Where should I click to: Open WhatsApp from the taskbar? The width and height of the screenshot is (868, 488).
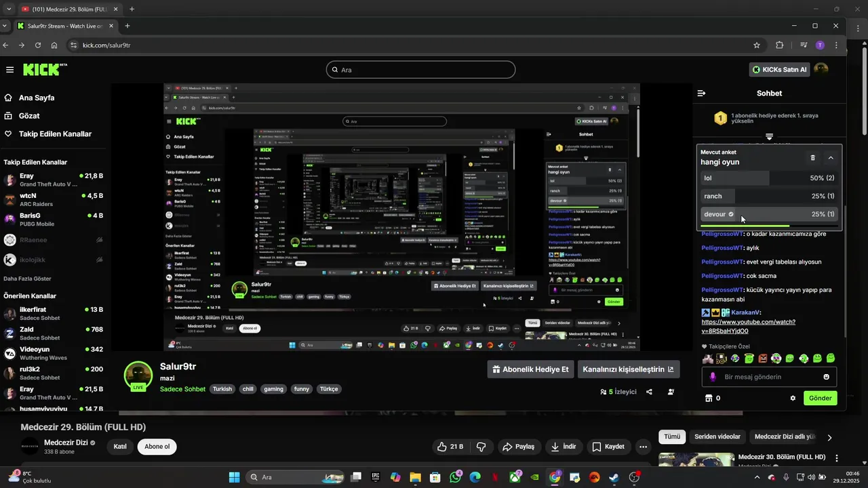click(x=455, y=477)
